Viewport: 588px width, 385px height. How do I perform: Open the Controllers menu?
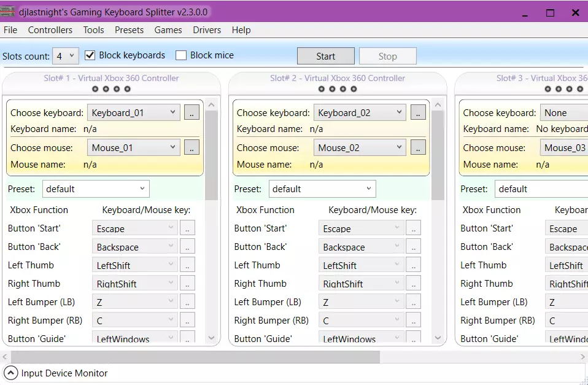pyautogui.click(x=50, y=30)
